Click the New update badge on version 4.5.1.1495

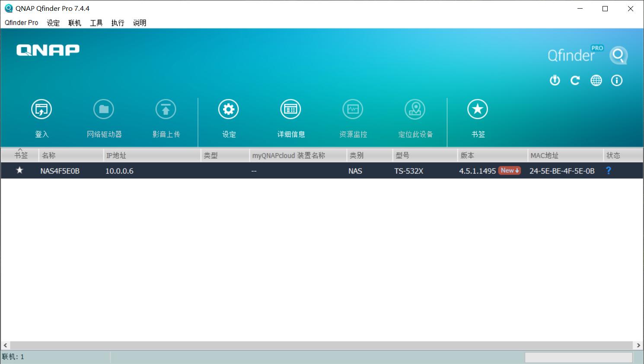[x=509, y=170]
